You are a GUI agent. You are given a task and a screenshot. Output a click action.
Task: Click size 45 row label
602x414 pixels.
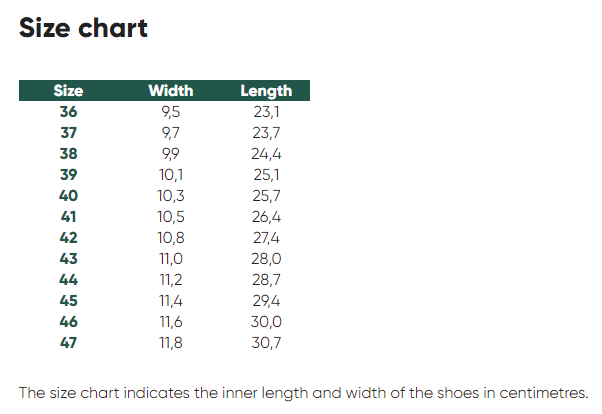[x=68, y=300]
